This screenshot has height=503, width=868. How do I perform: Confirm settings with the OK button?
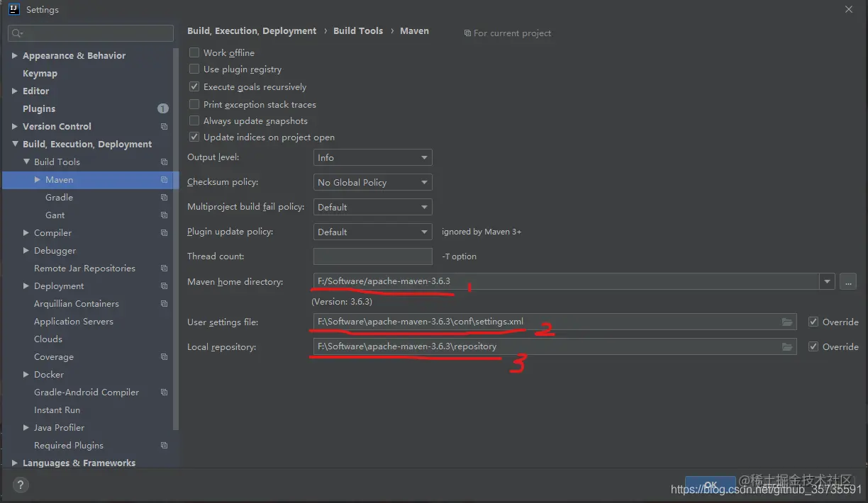click(x=710, y=485)
